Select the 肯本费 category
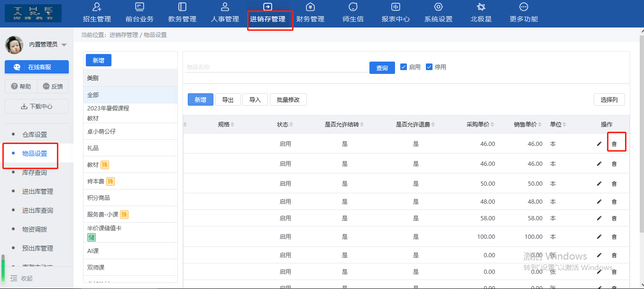 (130, 181)
